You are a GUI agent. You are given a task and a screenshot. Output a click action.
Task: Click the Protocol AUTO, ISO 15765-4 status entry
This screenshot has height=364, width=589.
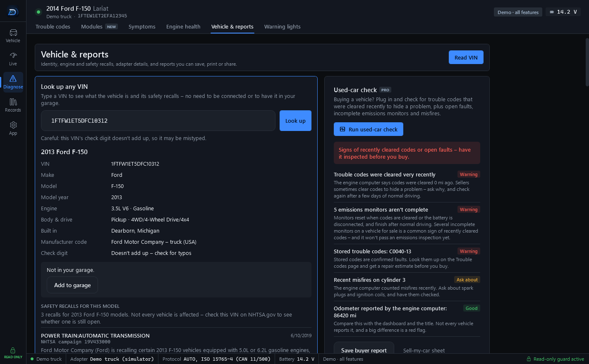click(x=216, y=359)
